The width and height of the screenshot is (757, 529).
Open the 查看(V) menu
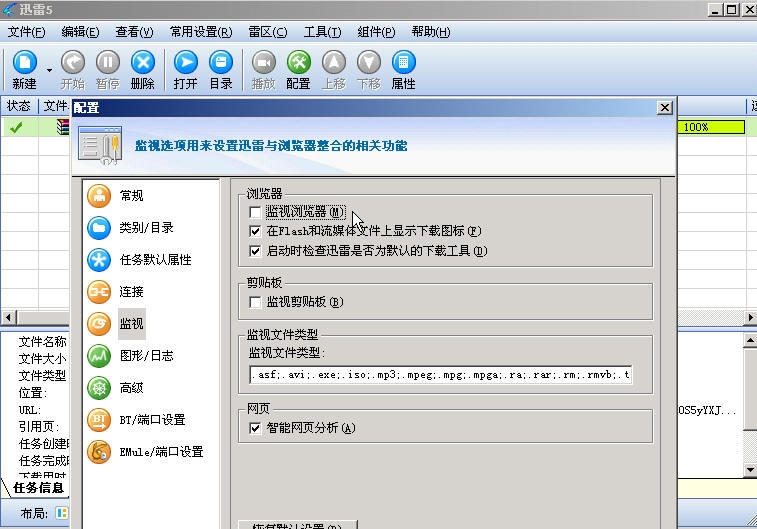tap(134, 32)
